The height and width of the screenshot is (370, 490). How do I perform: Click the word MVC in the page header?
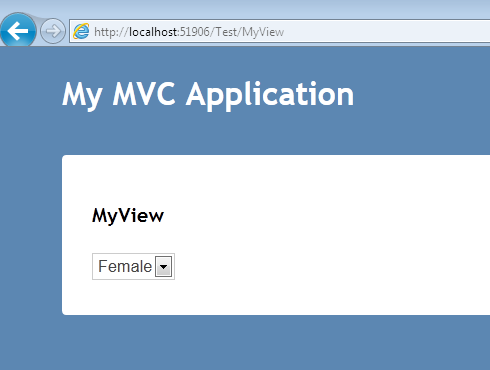144,94
